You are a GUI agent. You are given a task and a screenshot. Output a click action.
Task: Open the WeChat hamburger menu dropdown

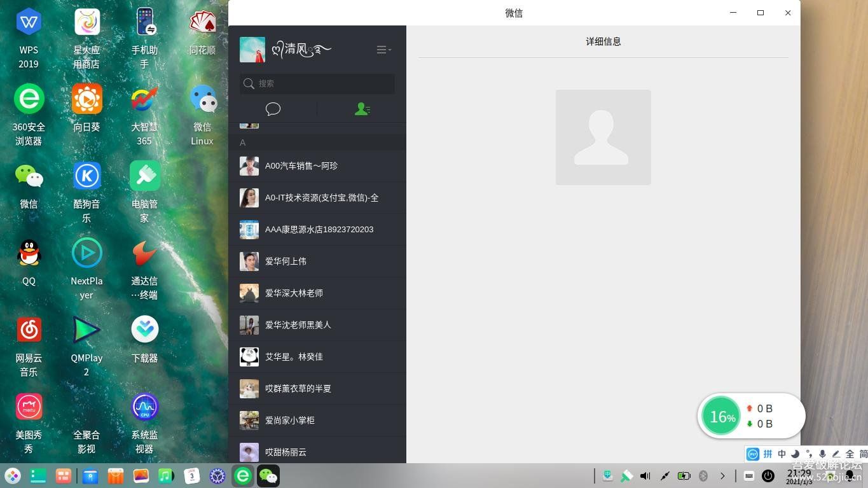pos(383,50)
